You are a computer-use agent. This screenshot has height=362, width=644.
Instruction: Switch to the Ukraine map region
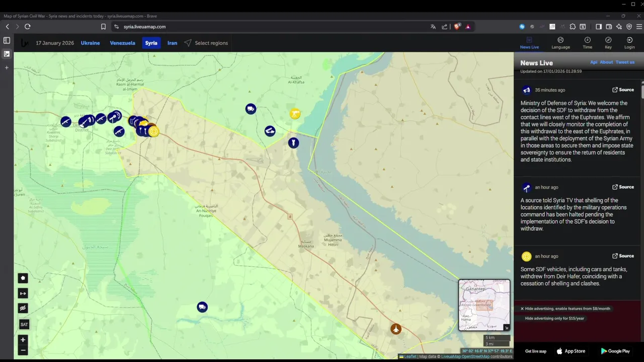click(91, 43)
